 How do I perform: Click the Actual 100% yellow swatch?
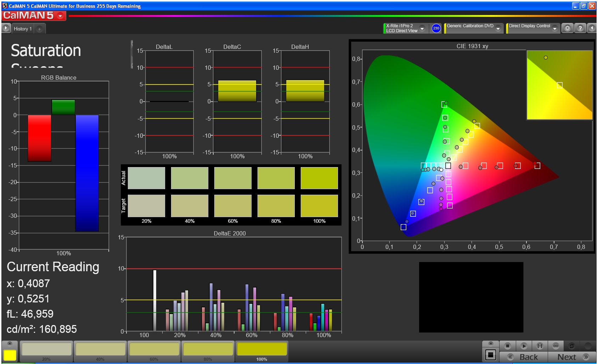click(x=319, y=178)
